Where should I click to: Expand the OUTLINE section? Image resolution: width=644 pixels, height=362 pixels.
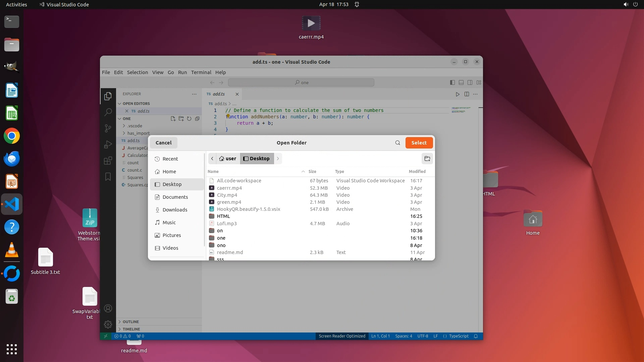pyautogui.click(x=130, y=321)
